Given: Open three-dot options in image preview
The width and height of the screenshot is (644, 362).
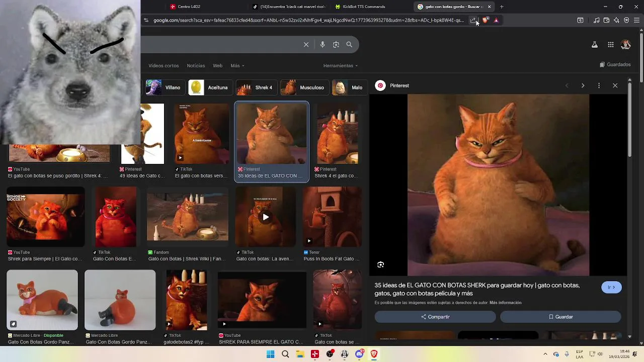Looking at the screenshot, I should tap(599, 85).
